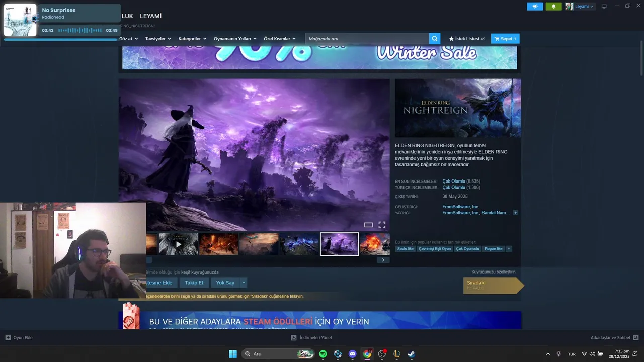Open Chrome from the taskbar
644x362 pixels.
(367, 354)
